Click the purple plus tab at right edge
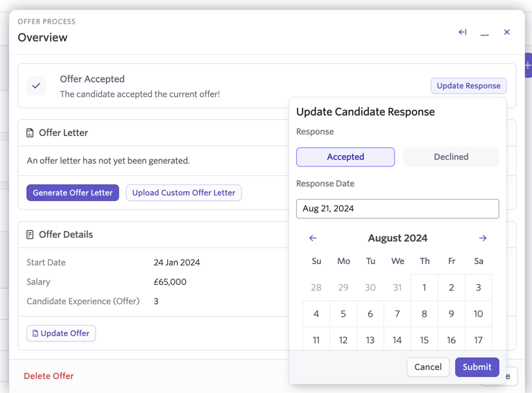 (x=528, y=65)
